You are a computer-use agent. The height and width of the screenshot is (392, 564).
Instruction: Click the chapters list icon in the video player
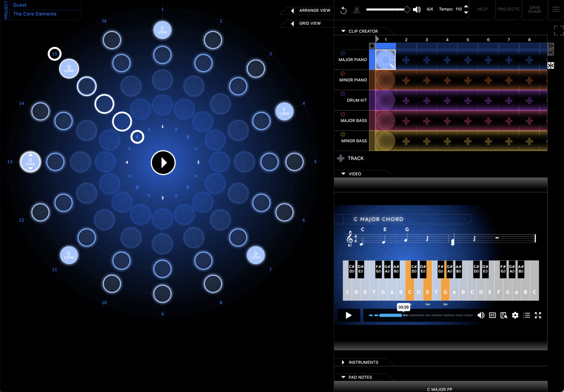click(527, 315)
